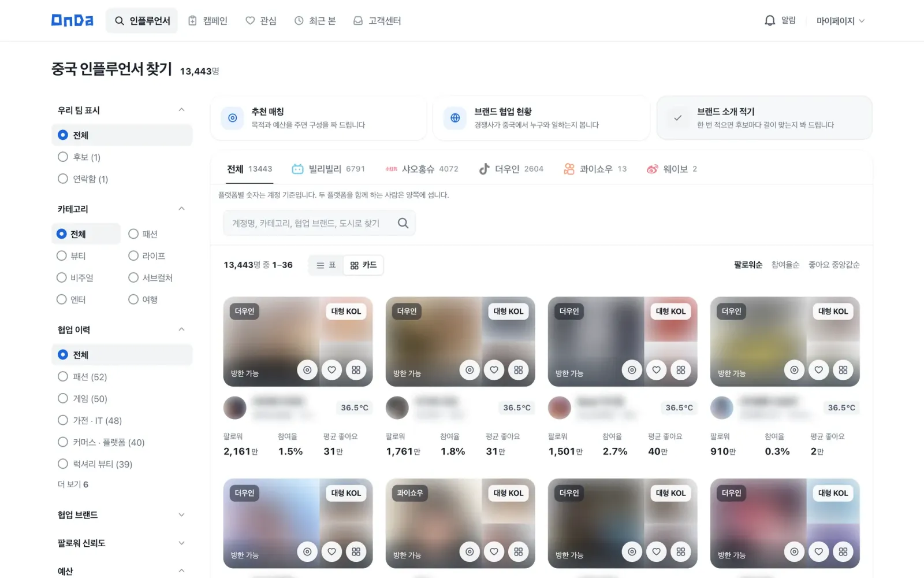Click the 36.5°C badge on 1,761만 card
Screen dimensions: 924x578
(517, 407)
